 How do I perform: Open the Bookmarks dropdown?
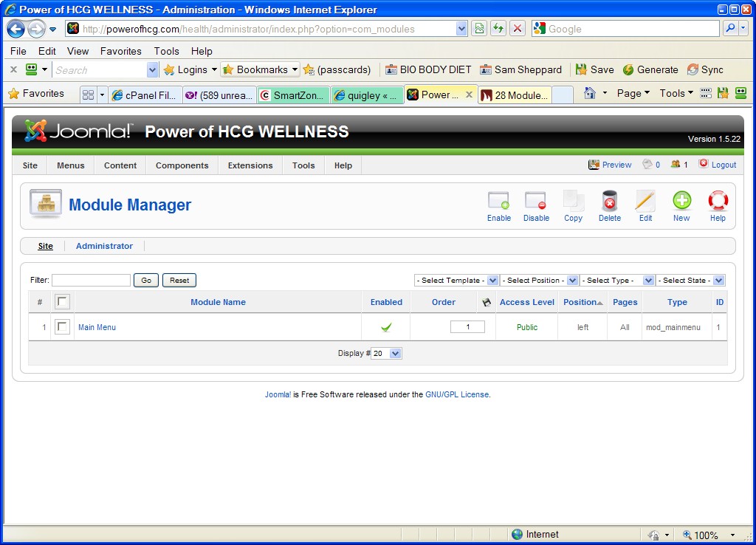click(261, 70)
